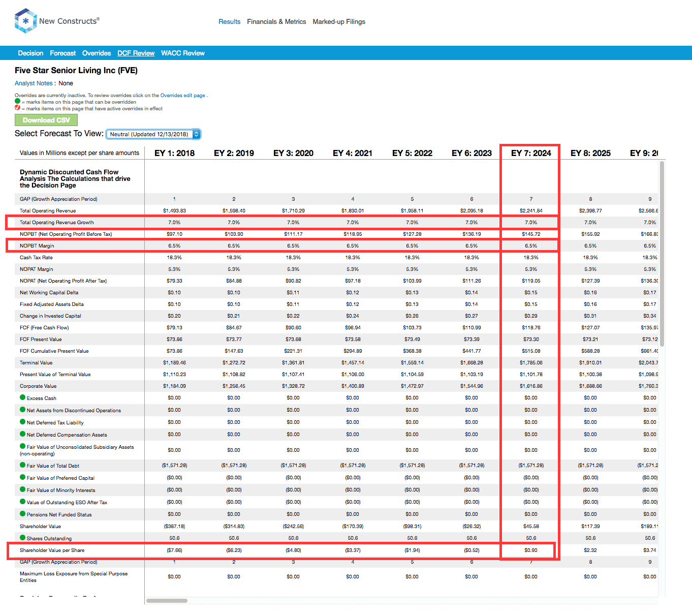The image size is (692, 616).
Task: Click the EY 3: 2020 column header
Action: pos(293,153)
